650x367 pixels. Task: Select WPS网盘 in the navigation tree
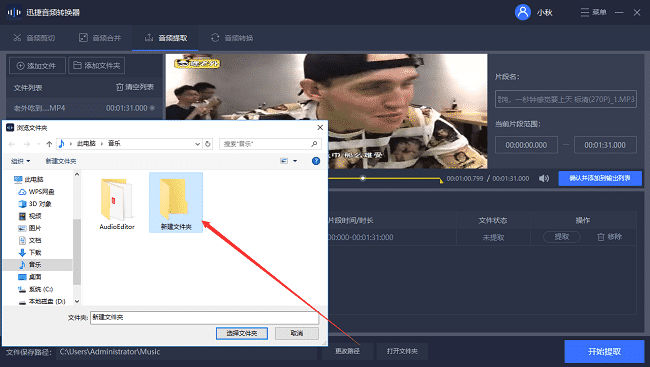click(x=36, y=192)
